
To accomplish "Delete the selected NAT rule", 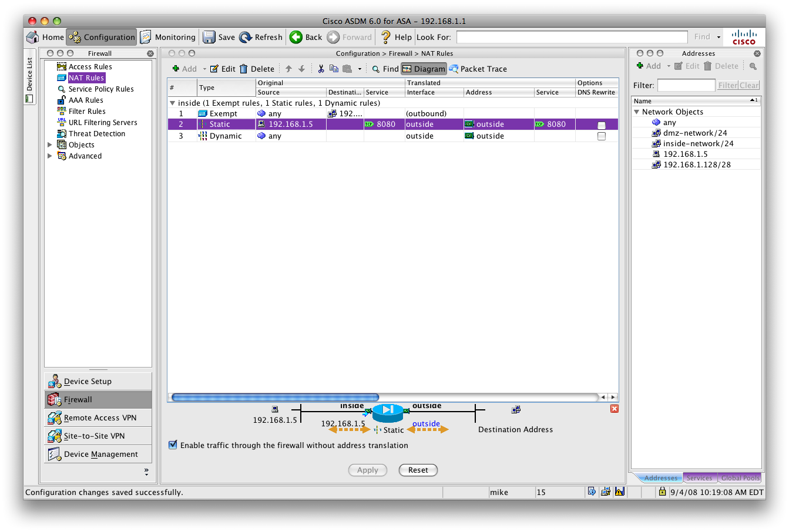I will click(x=257, y=69).
